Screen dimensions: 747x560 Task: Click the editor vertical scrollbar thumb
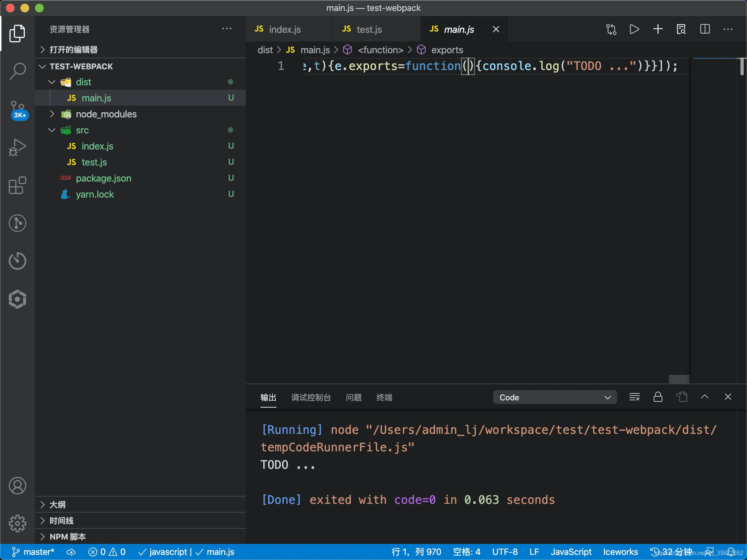tap(742, 66)
